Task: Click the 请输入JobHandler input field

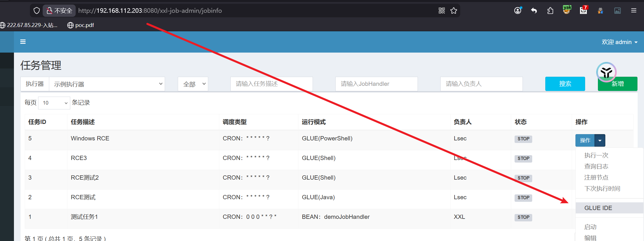Action: point(376,84)
